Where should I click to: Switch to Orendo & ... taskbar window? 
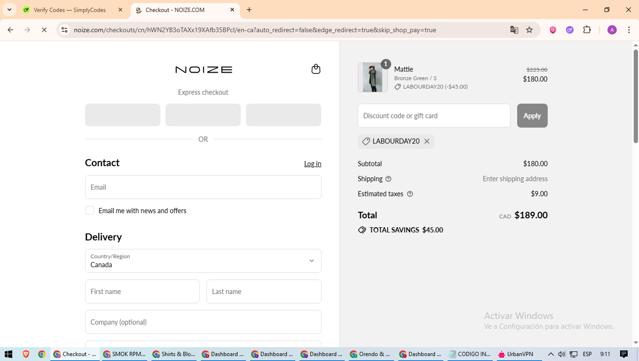point(371,354)
